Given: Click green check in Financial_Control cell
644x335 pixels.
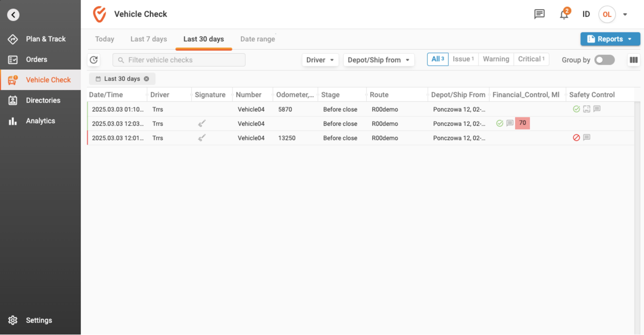Looking at the screenshot, I should [500, 123].
